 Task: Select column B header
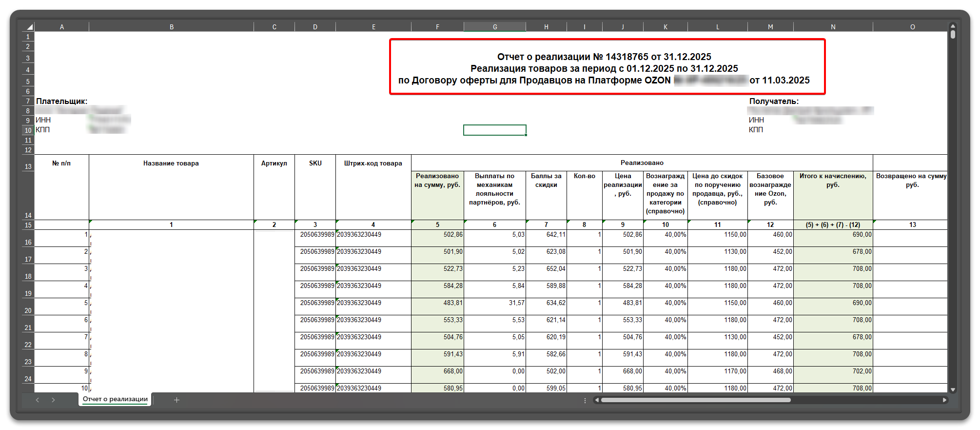coord(172,27)
